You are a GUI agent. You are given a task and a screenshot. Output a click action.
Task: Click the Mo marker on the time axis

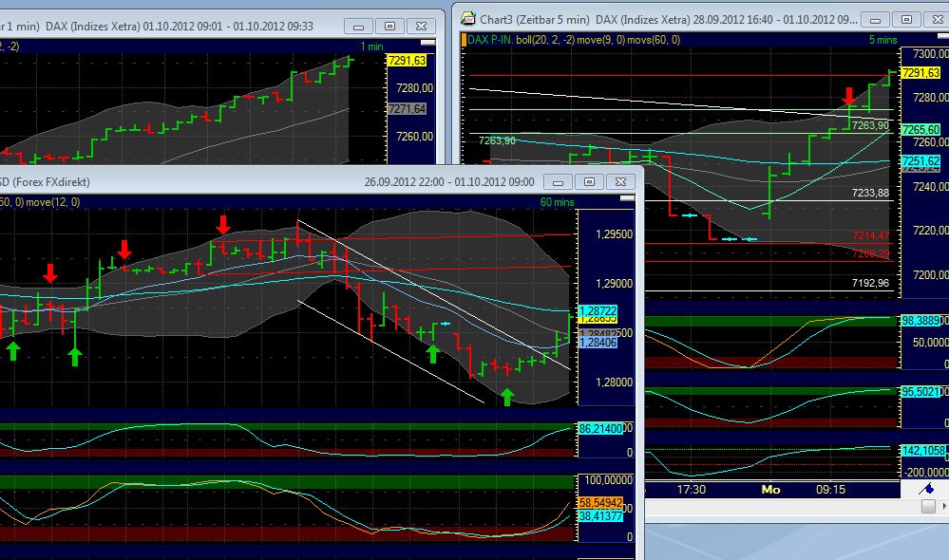tap(769, 490)
